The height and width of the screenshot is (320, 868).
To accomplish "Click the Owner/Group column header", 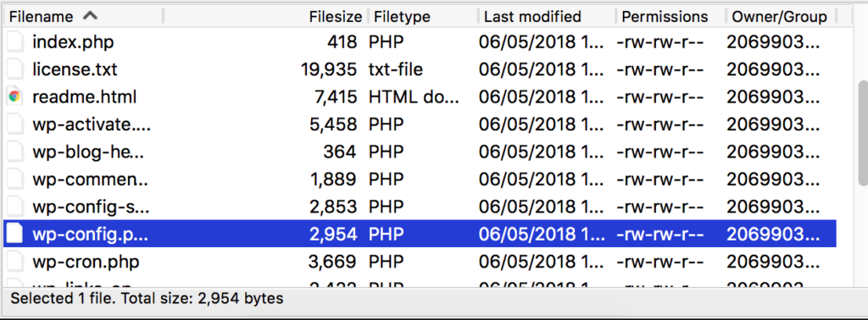I will pyautogui.click(x=780, y=17).
